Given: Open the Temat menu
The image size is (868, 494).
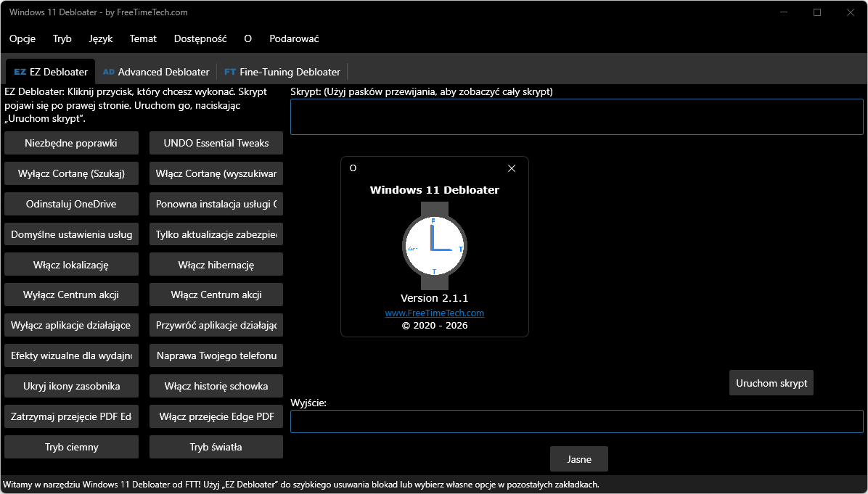Looking at the screenshot, I should click(144, 38).
